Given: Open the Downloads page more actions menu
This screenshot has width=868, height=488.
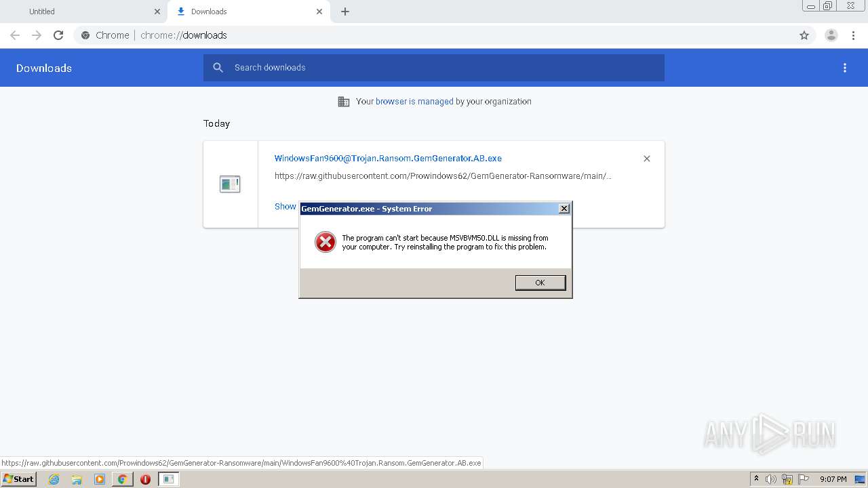Looking at the screenshot, I should tap(845, 68).
